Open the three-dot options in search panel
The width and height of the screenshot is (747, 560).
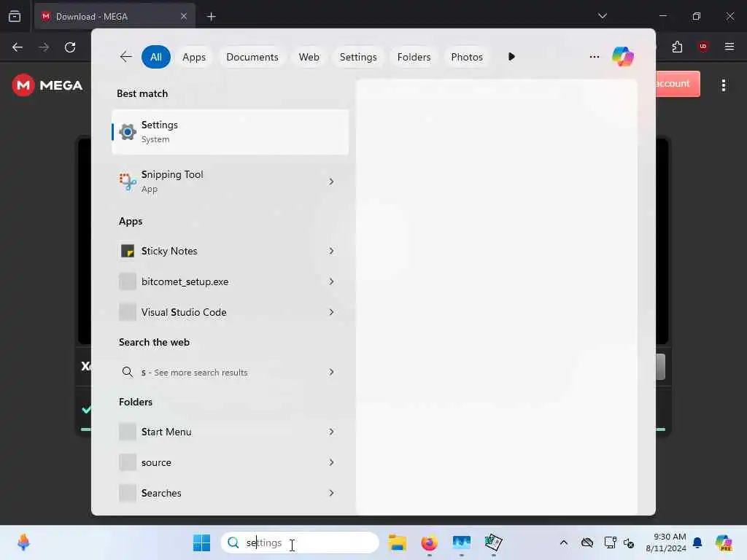coord(594,57)
